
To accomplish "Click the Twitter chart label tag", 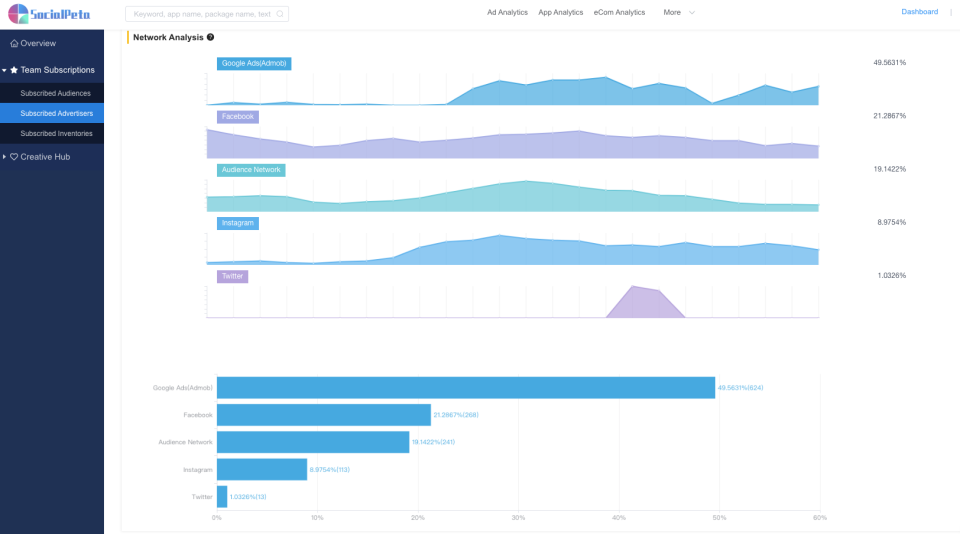I will coord(232,277).
